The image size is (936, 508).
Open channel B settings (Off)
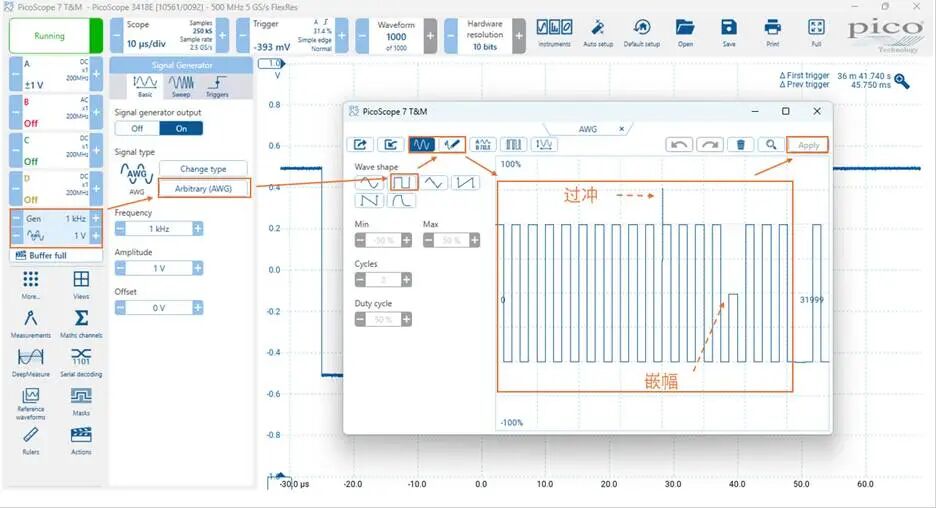click(55, 112)
